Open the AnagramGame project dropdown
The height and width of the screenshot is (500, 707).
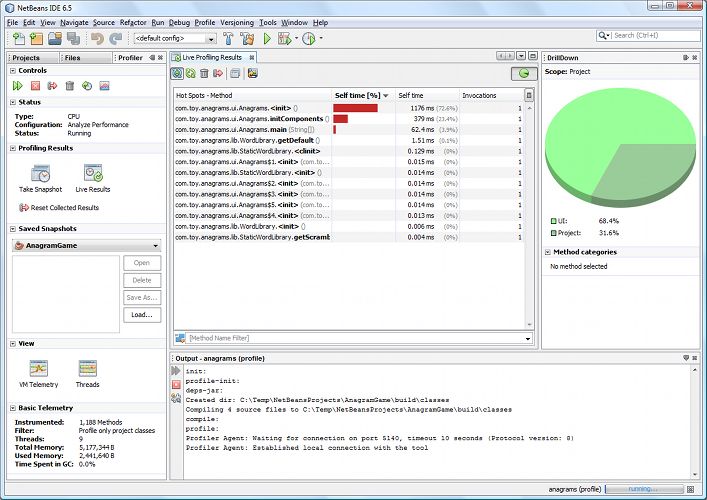click(155, 246)
